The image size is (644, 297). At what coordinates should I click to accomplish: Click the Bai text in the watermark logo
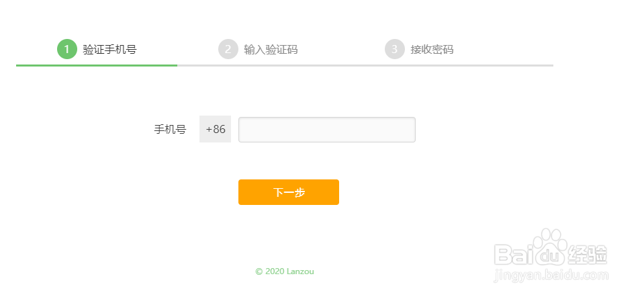515,254
